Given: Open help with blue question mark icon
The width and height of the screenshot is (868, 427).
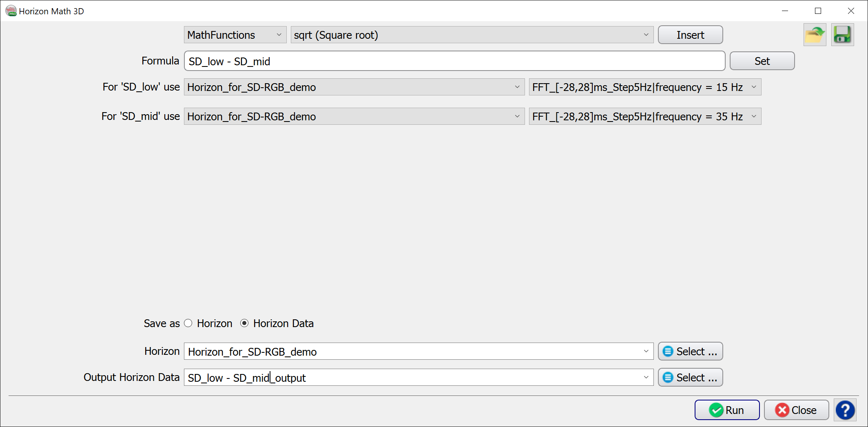Looking at the screenshot, I should (845, 410).
